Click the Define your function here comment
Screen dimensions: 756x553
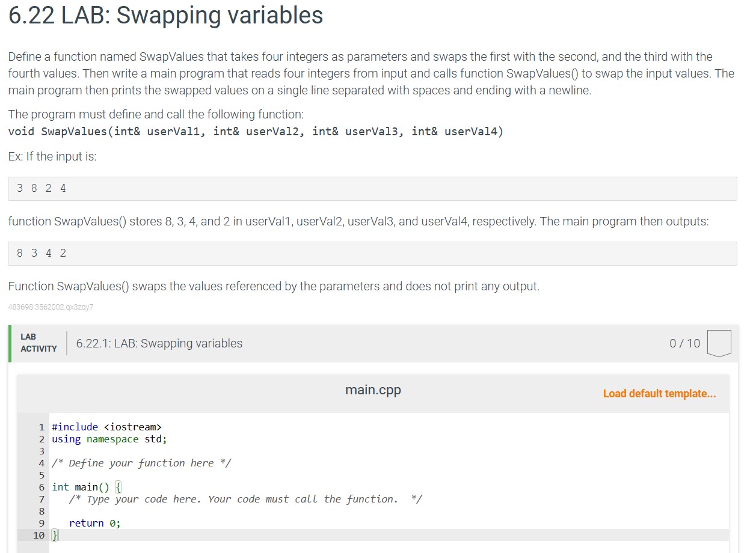click(142, 463)
